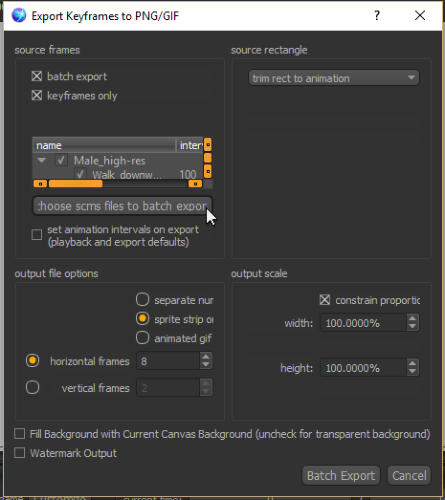Click the height decrease stepper arrow
The width and height of the screenshot is (445, 500).
(412, 371)
